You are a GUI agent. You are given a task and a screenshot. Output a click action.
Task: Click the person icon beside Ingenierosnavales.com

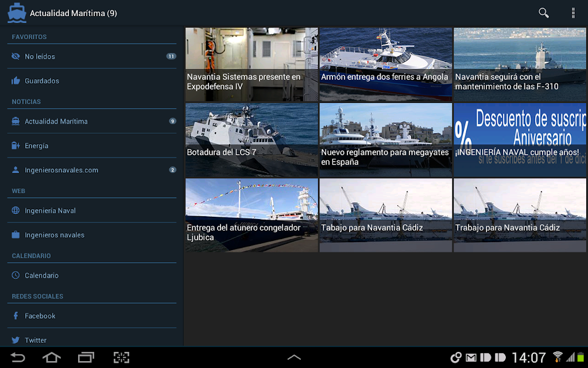tap(16, 170)
